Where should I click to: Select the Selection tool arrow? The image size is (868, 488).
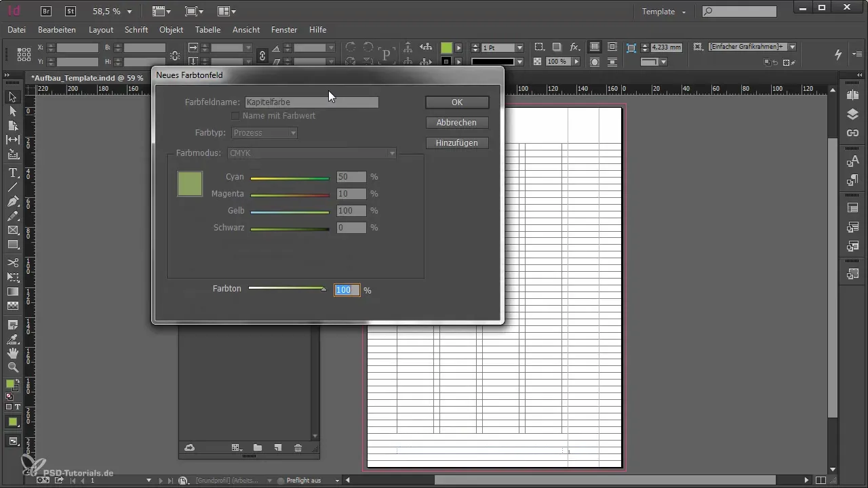tap(12, 97)
